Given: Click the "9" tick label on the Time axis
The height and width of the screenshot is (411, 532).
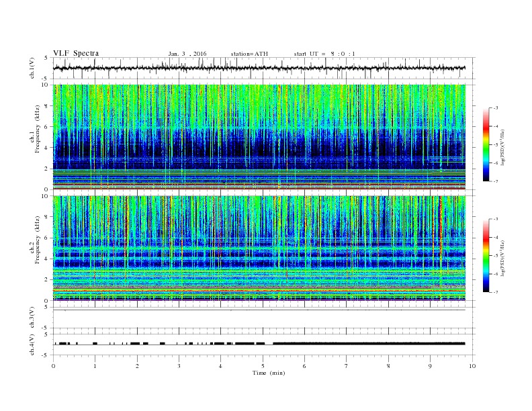Looking at the screenshot, I should [430, 366].
